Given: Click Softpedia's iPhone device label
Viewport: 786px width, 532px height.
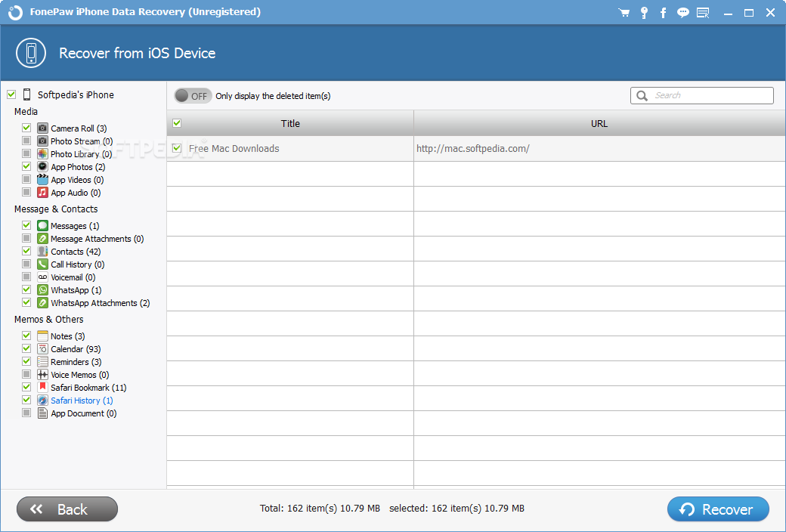Looking at the screenshot, I should tap(76, 94).
